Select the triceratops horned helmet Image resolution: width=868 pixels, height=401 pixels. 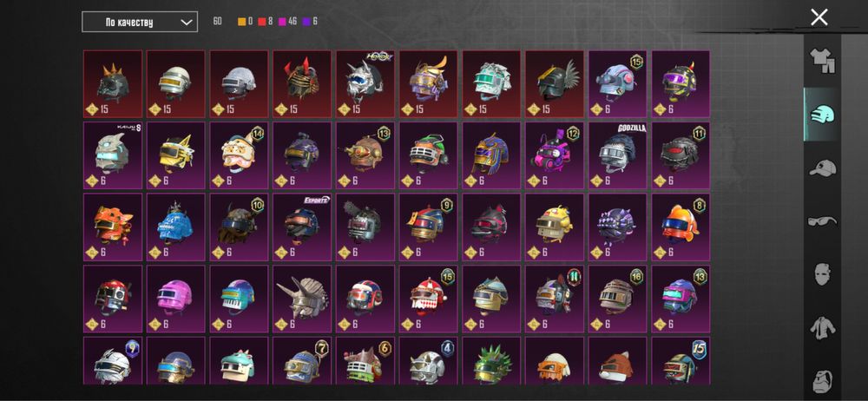(302, 299)
